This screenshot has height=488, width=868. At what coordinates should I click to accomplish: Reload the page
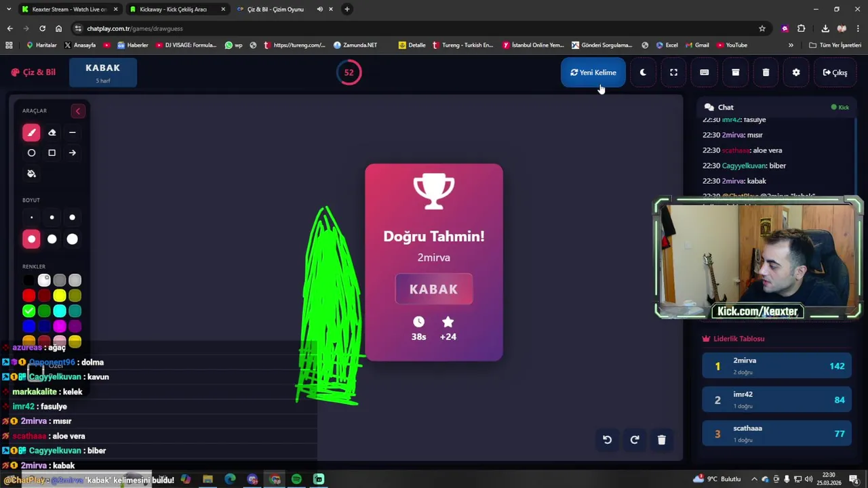(42, 28)
